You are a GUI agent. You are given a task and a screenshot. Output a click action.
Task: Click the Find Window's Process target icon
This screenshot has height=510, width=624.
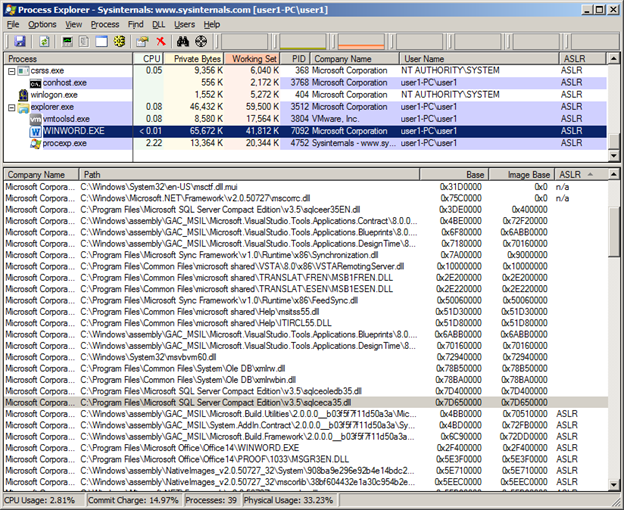point(201,41)
